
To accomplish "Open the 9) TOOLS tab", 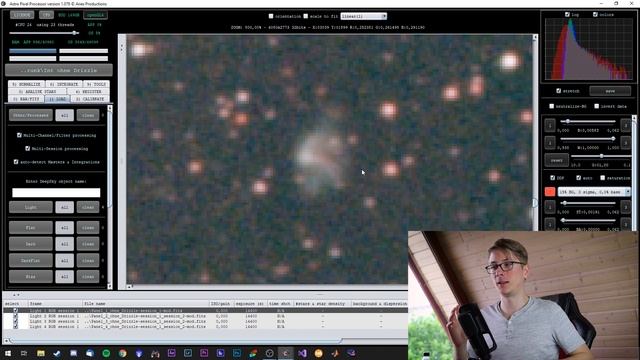I will (x=96, y=84).
